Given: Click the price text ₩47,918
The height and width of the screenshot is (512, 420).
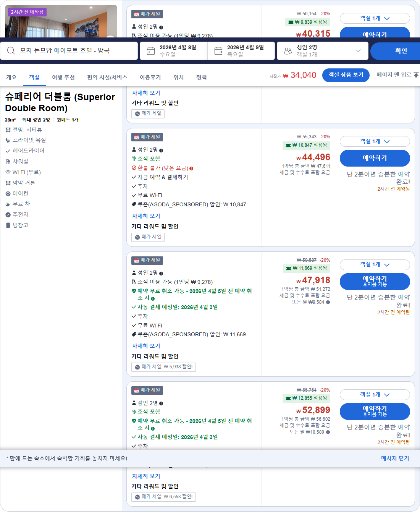Looking at the screenshot, I should pos(313,280).
